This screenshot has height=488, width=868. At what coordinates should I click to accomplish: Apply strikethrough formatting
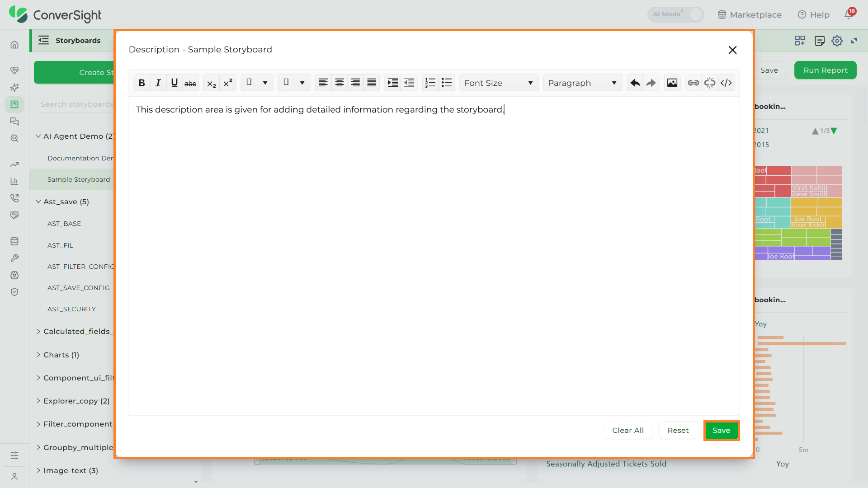pyautogui.click(x=190, y=83)
